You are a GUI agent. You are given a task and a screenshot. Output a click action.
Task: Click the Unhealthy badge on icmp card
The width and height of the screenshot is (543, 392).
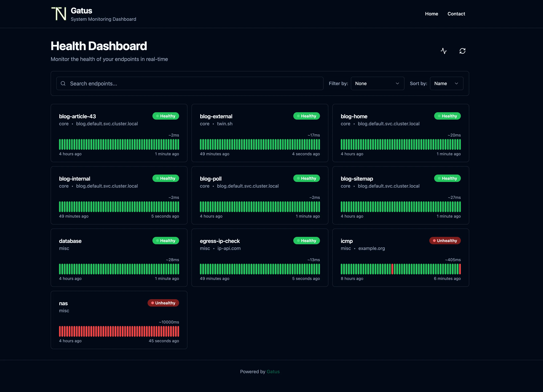pyautogui.click(x=445, y=241)
